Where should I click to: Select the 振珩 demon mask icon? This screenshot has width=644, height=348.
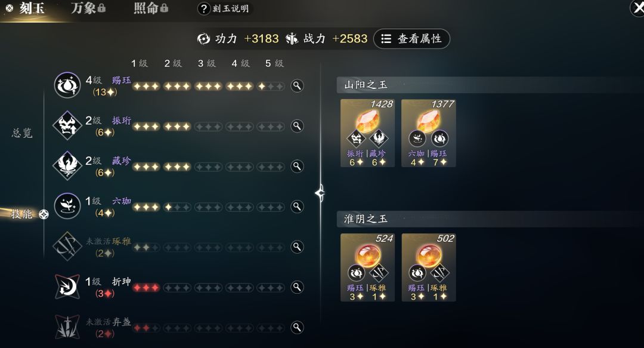[x=67, y=125]
